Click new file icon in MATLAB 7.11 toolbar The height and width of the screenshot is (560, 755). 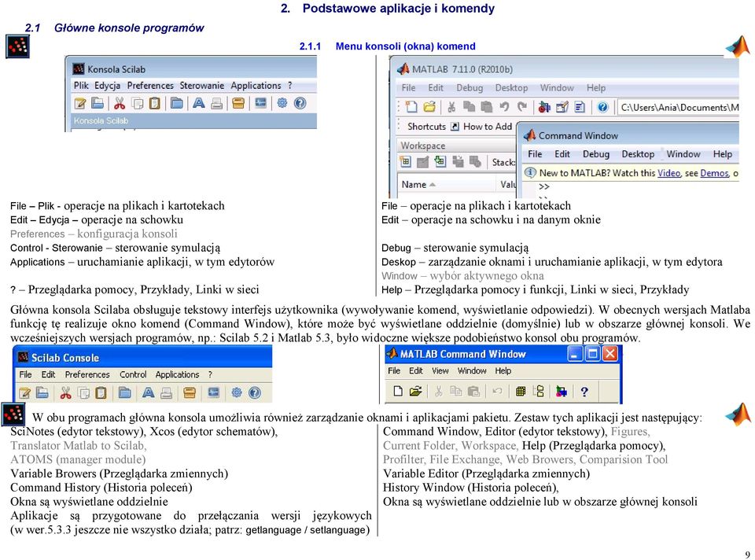[411, 107]
